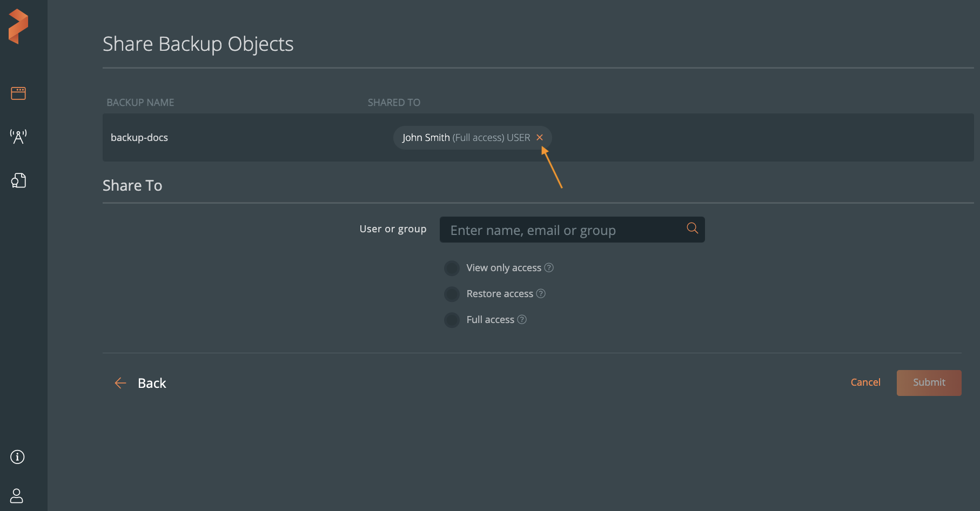Viewport: 980px width, 511px height.
Task: Remove John Smith's access with the X icon
Action: (539, 138)
